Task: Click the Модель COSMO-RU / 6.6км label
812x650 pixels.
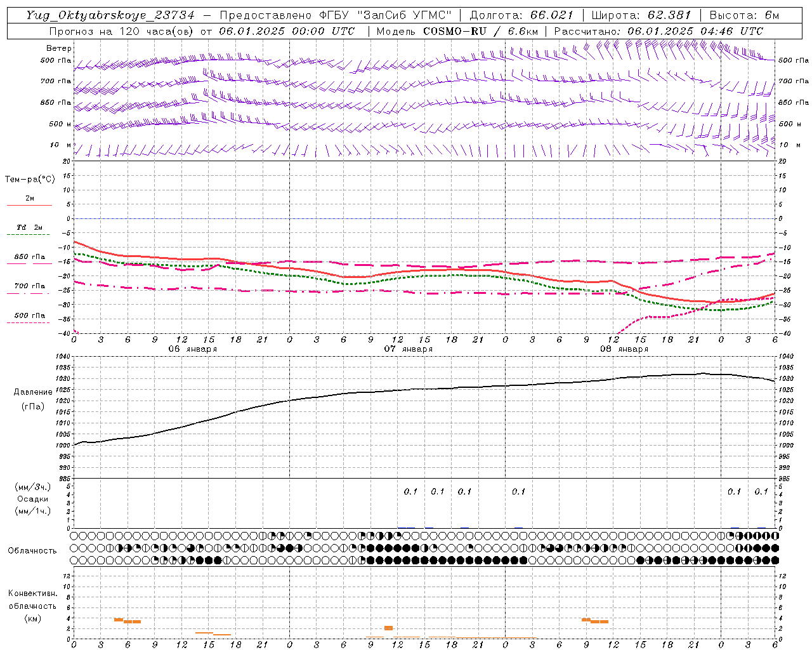Action: pos(457,31)
